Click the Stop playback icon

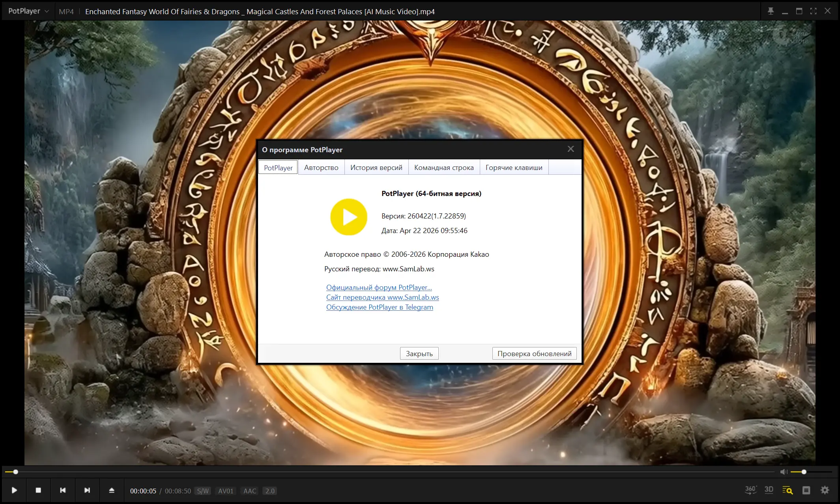[x=38, y=490]
